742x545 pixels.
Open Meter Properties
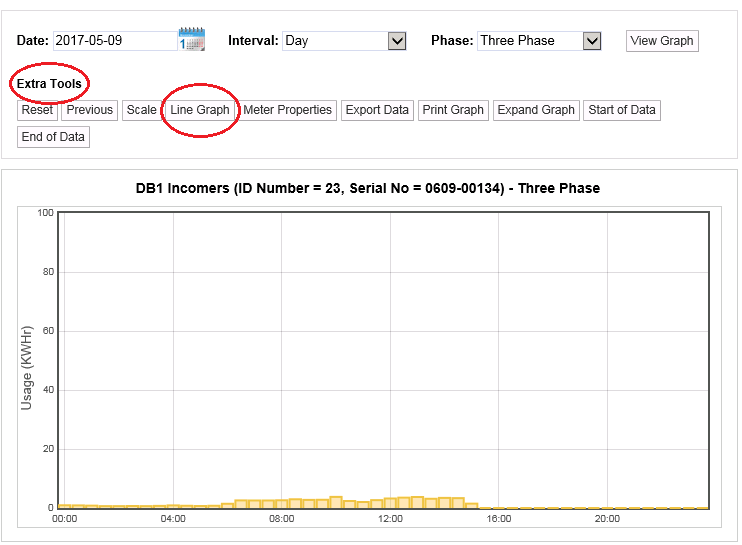[x=288, y=110]
